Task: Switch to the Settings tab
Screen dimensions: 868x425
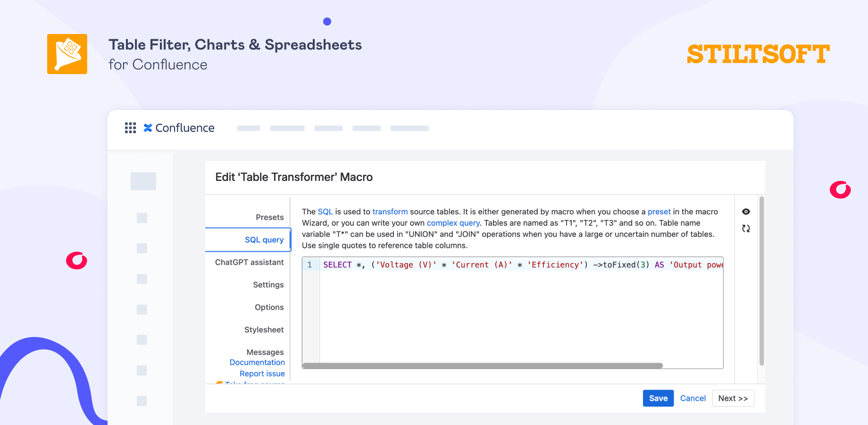Action: [268, 285]
